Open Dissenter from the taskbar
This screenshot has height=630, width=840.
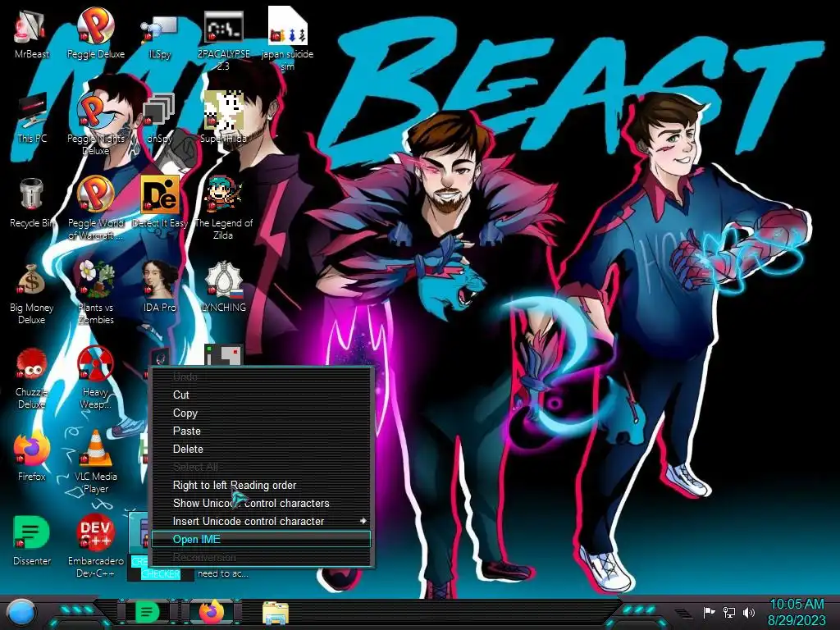146,612
